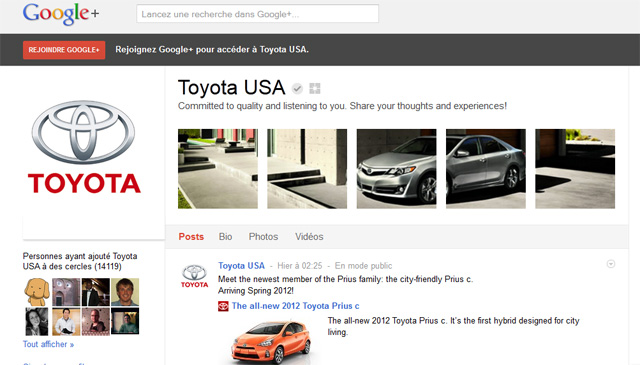This screenshot has height=365, width=640.
Task: Click the 'Committed to quality' tagline text
Action: (x=342, y=106)
